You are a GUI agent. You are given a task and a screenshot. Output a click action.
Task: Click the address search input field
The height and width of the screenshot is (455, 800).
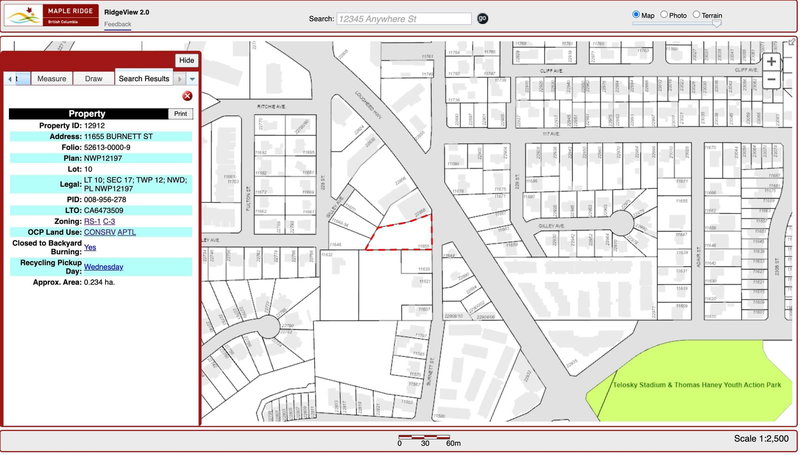[x=404, y=18]
